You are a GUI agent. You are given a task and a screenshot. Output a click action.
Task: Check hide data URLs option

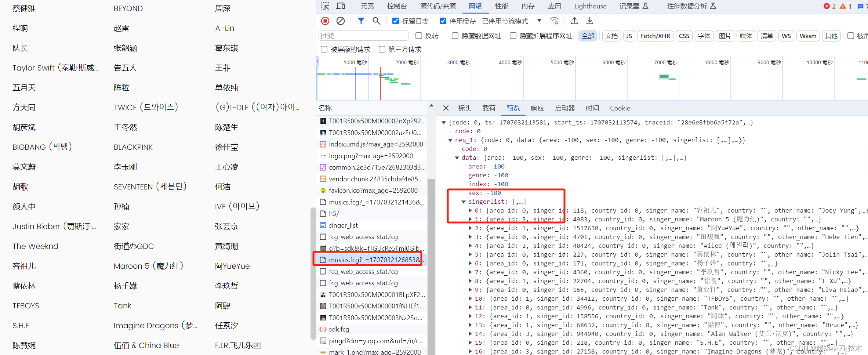[x=455, y=36]
